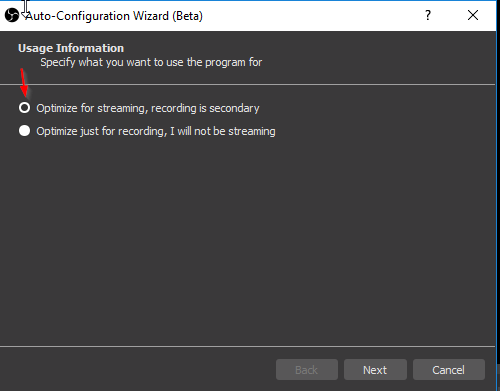Click the word "streaming" in the first option
The height and width of the screenshot is (391, 500).
123,108
